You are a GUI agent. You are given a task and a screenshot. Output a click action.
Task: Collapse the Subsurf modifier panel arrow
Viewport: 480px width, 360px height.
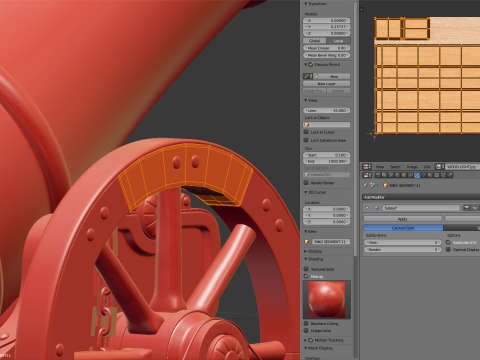[x=367, y=208]
